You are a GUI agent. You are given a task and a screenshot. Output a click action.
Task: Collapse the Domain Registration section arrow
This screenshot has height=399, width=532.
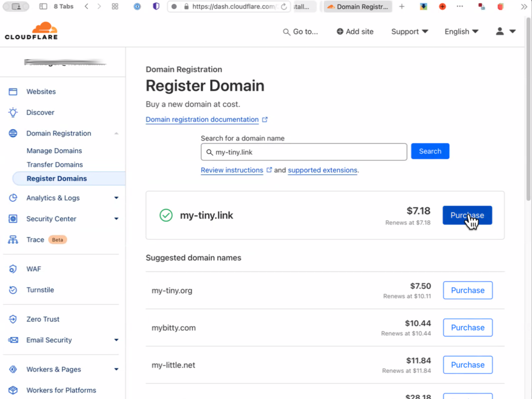tap(116, 133)
